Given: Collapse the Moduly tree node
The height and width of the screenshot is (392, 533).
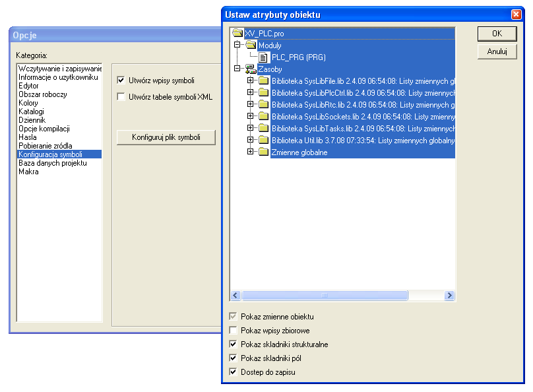Looking at the screenshot, I should 237,45.
